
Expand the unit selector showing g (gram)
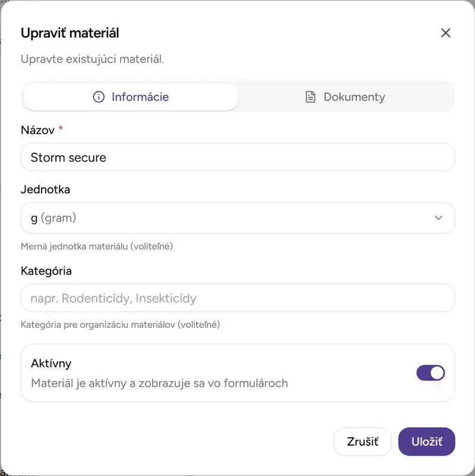tap(237, 218)
